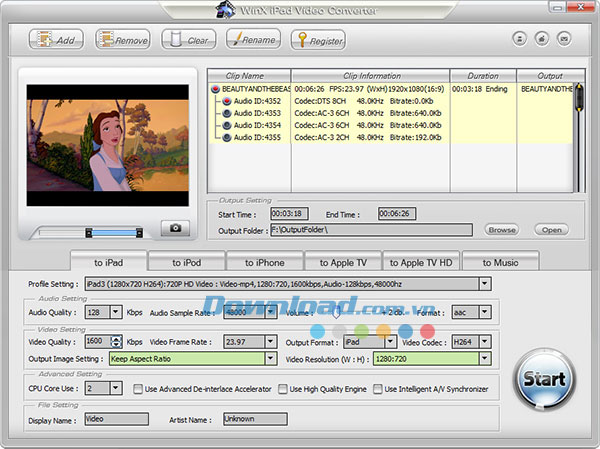Image resolution: width=600 pixels, height=449 pixels.
Task: Select audio track ID:4355
Action: pyautogui.click(x=227, y=137)
